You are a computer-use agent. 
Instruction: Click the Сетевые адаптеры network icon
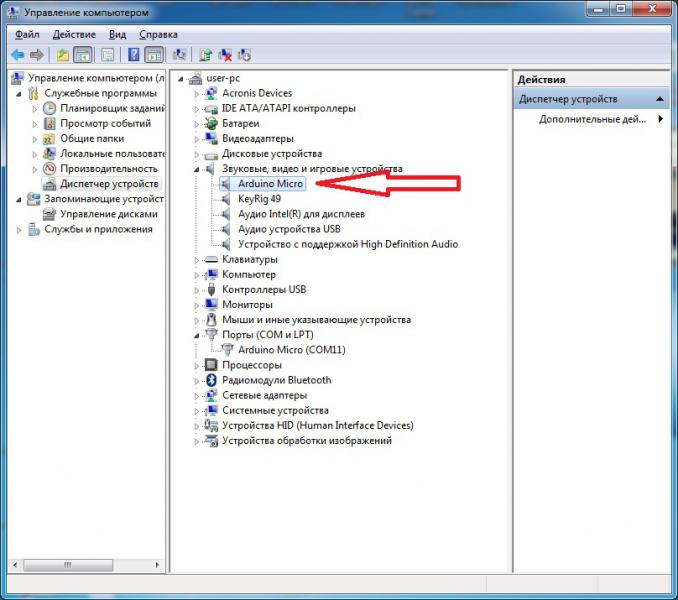pyautogui.click(x=211, y=395)
